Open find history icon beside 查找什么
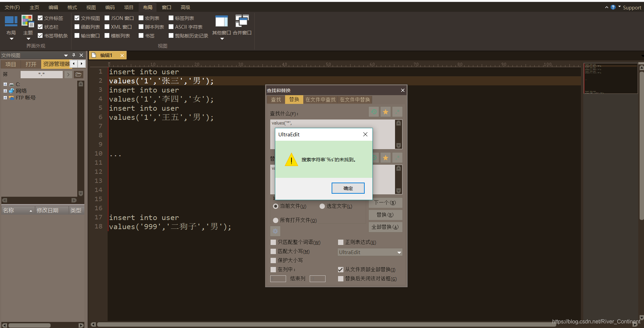This screenshot has height=328, width=644. click(x=374, y=112)
